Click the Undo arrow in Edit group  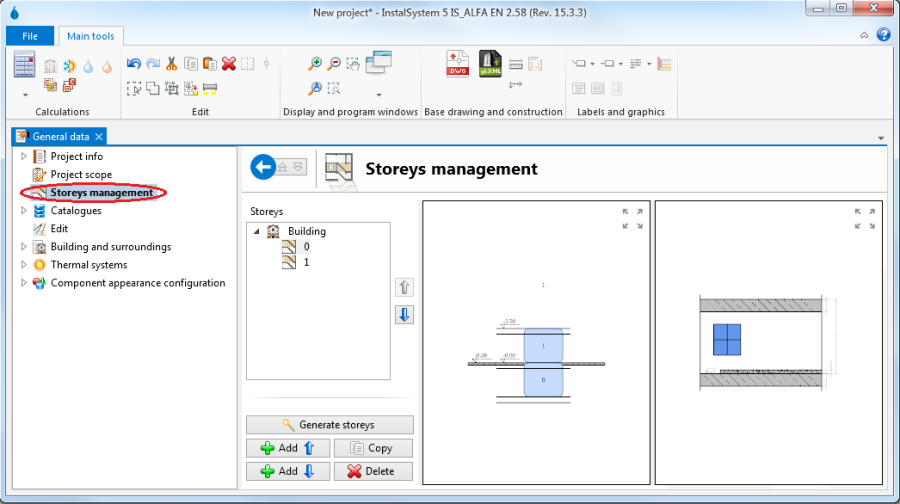tap(134, 64)
